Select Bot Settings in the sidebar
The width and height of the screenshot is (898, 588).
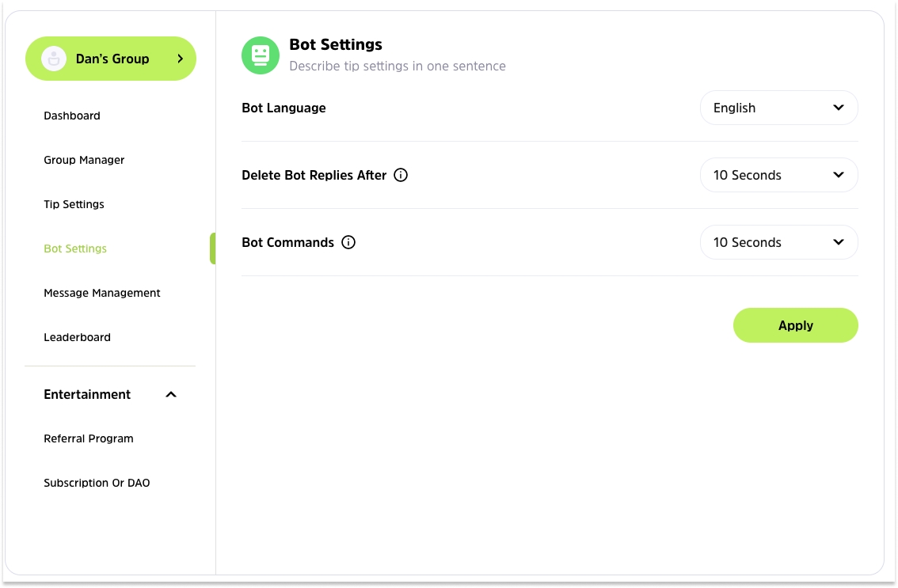tap(75, 248)
